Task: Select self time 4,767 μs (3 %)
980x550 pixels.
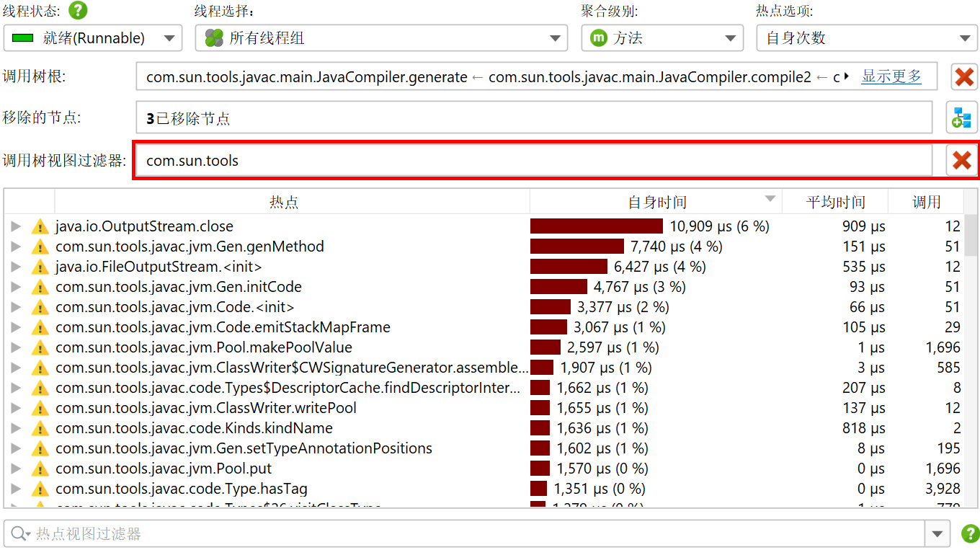Action: point(639,287)
